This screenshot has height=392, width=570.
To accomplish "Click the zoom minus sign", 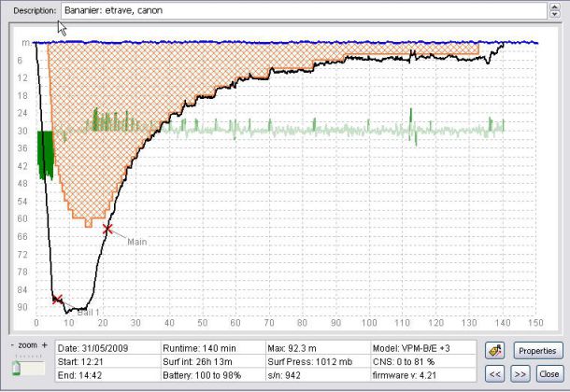I will [12, 344].
